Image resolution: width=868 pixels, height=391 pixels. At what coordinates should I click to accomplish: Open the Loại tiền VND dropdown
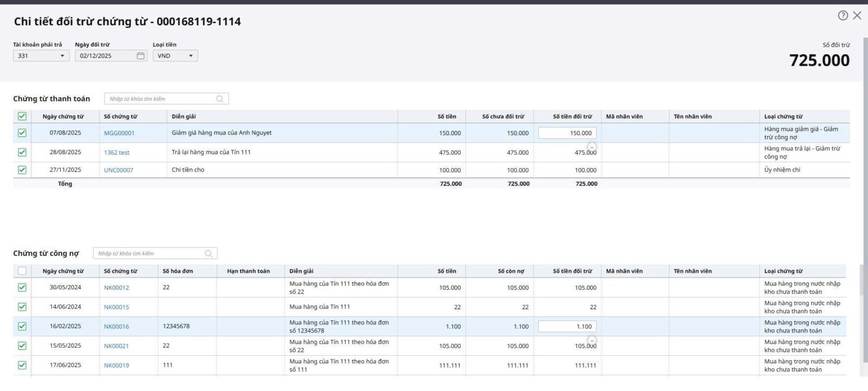point(190,56)
